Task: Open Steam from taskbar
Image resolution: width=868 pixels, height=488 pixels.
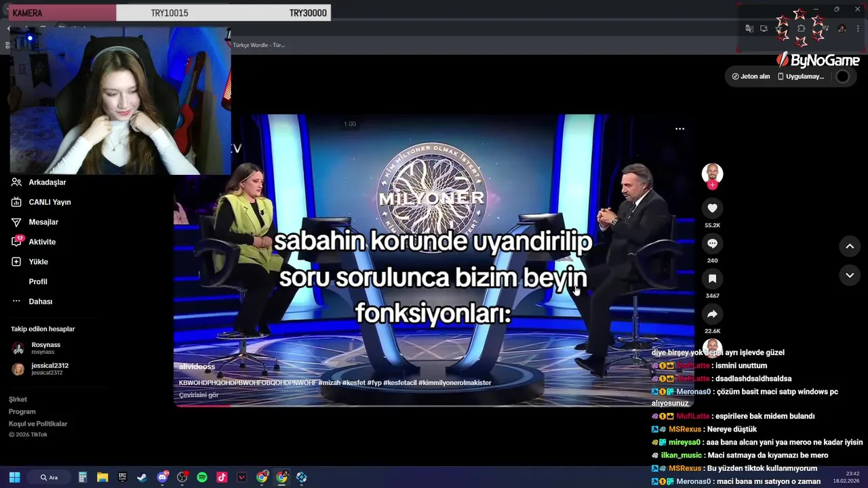Action: (142, 477)
